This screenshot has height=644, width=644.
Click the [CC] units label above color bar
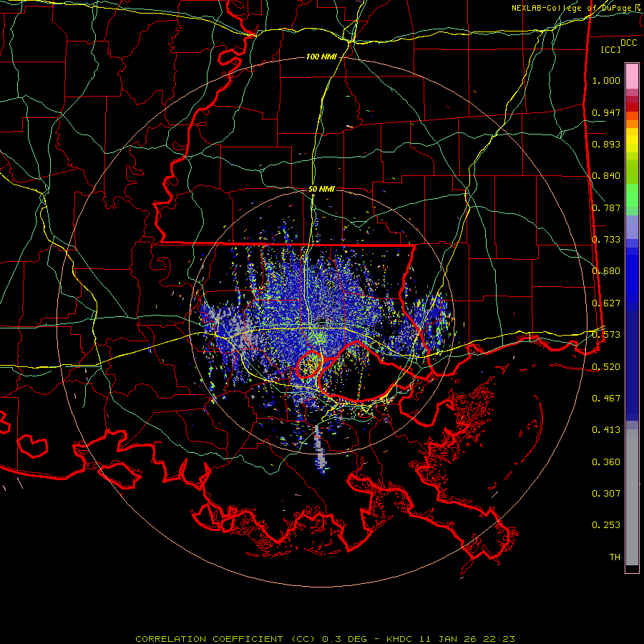click(x=611, y=49)
